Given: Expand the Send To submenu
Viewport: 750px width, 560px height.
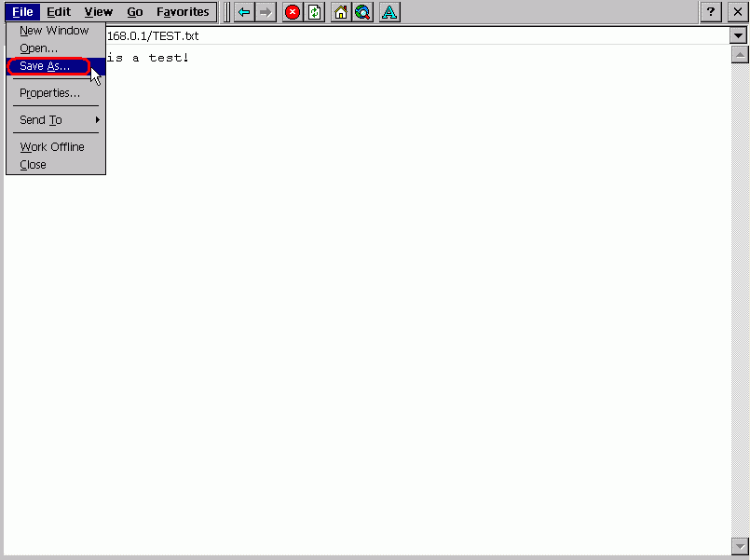Looking at the screenshot, I should (x=56, y=120).
